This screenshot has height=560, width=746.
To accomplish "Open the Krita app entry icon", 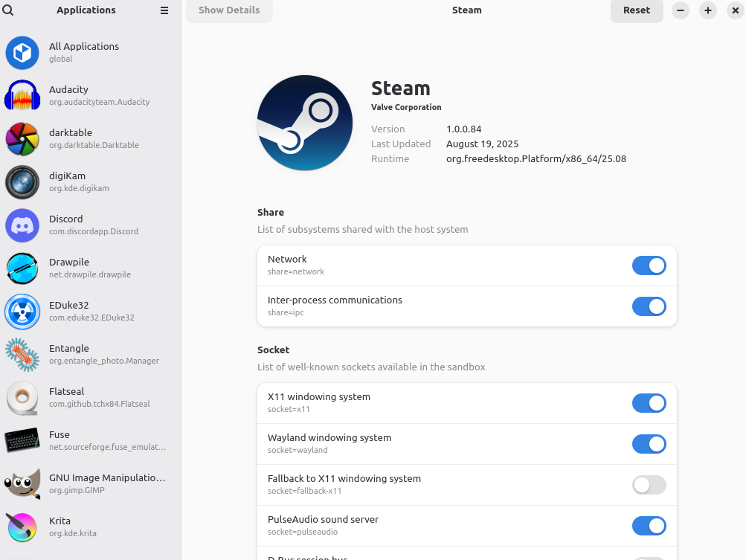I will coord(22,527).
